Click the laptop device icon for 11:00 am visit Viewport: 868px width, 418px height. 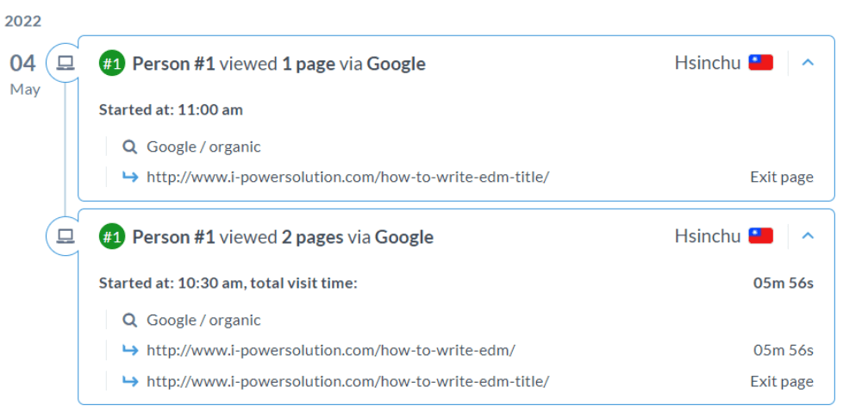(66, 64)
